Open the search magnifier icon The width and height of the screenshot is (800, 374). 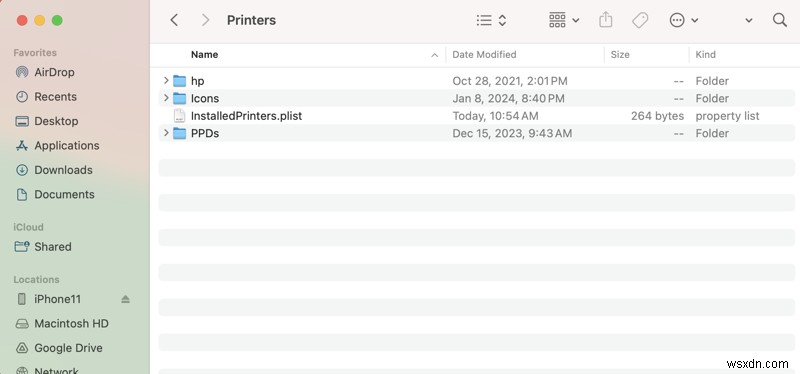pyautogui.click(x=780, y=20)
